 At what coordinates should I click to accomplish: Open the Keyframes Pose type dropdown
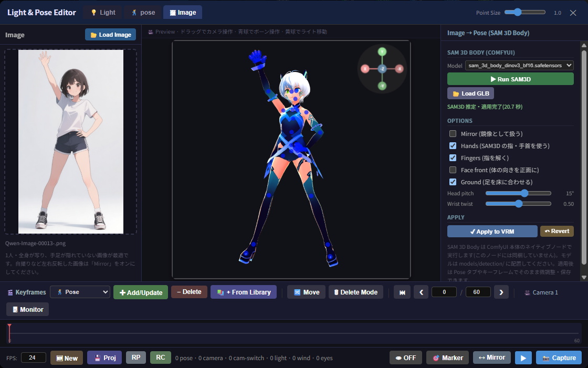click(80, 292)
